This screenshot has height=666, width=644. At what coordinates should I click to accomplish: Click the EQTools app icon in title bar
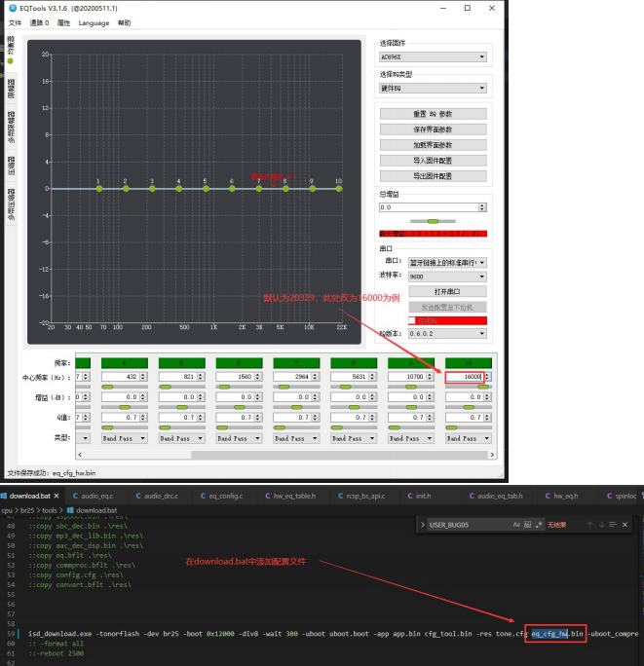click(x=13, y=8)
